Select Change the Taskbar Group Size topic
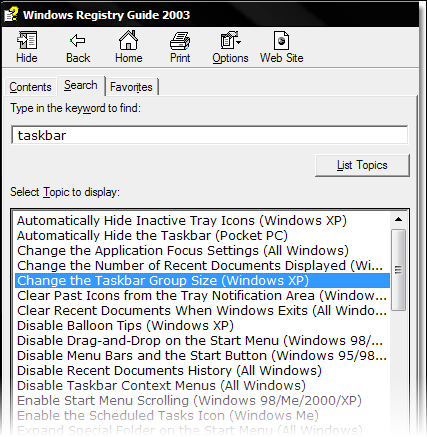The image size is (427, 437). [x=203, y=280]
